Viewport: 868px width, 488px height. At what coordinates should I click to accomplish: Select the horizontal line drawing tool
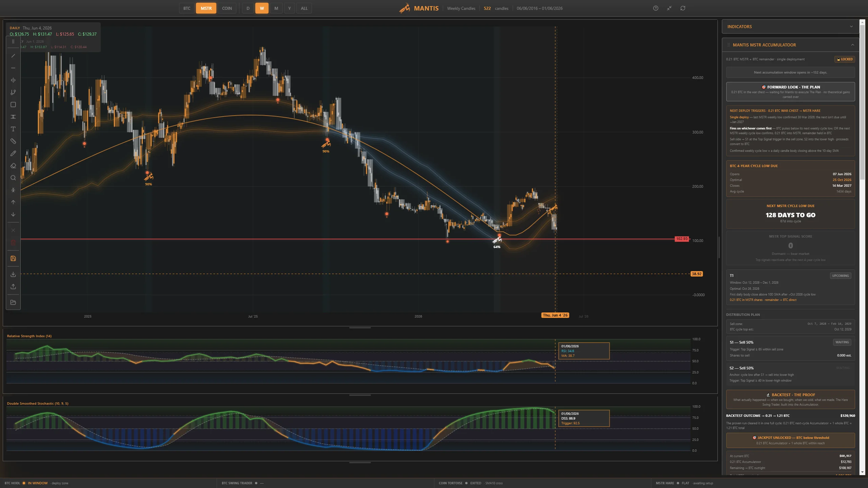coord(13,68)
